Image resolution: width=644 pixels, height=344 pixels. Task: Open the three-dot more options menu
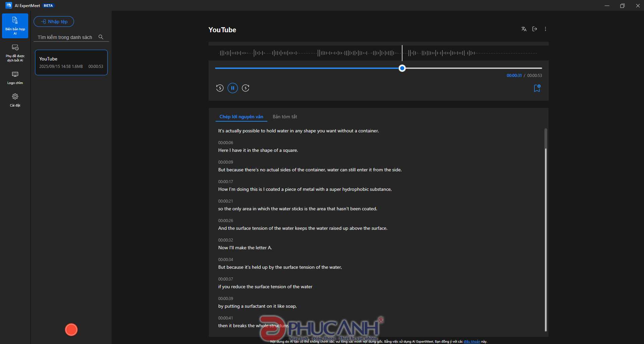tap(545, 29)
